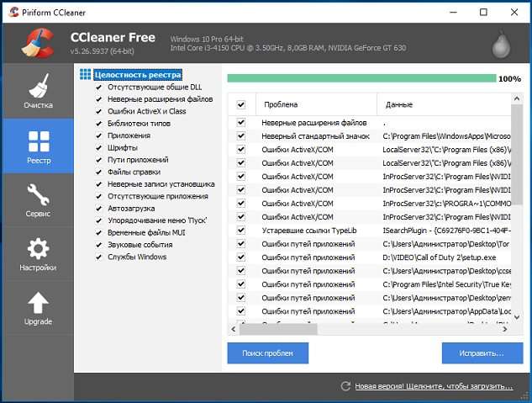Image resolution: width=532 pixels, height=403 pixels.
Task: Toggle Шрифты option
Action: (98, 148)
